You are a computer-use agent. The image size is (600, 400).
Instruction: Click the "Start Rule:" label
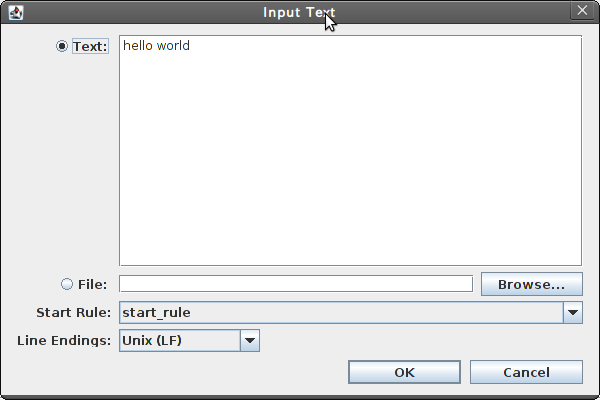point(73,312)
